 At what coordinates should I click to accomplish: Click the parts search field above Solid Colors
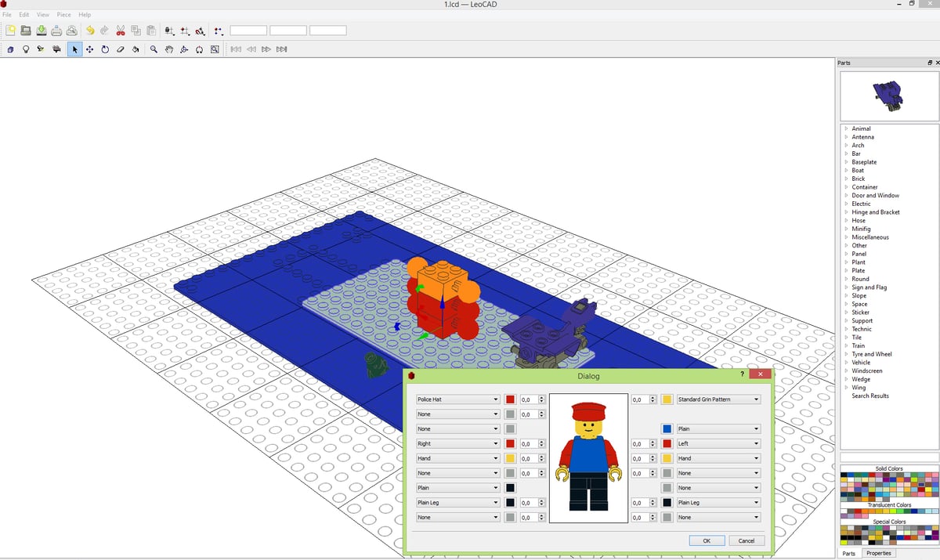point(889,457)
